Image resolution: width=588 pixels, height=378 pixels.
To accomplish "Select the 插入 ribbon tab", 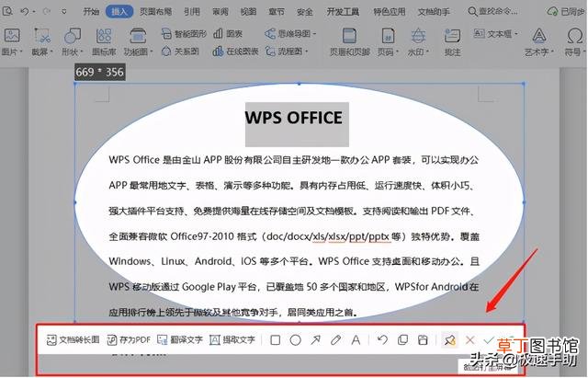I will [x=119, y=12].
